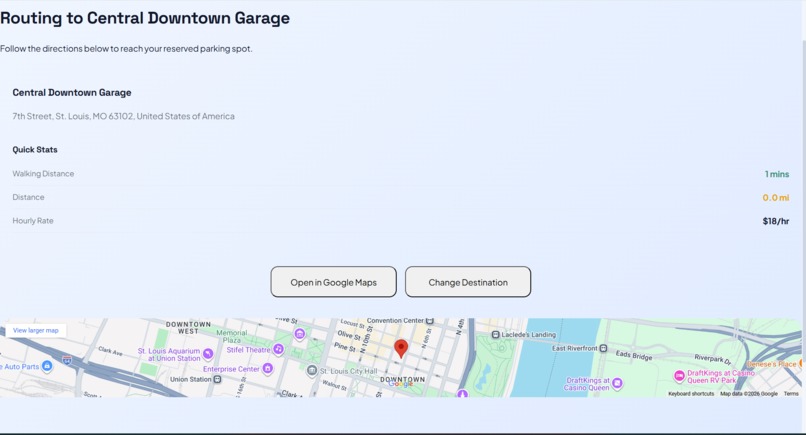This screenshot has height=435, width=806.
Task: Select the Laclede's Landing transit icon
Action: (496, 335)
